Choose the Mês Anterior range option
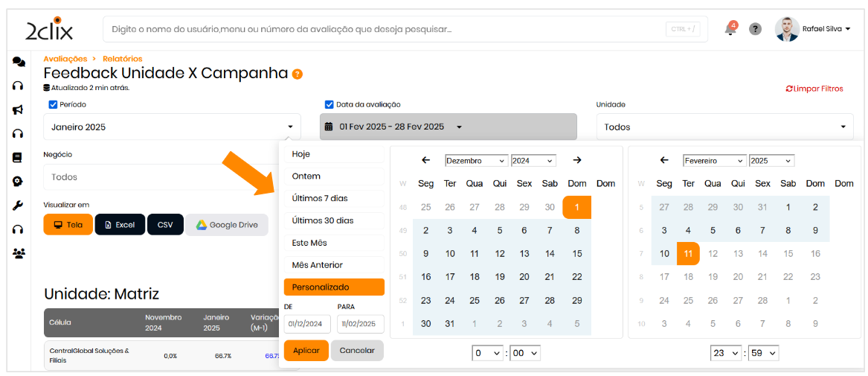868x376 pixels. 333,265
